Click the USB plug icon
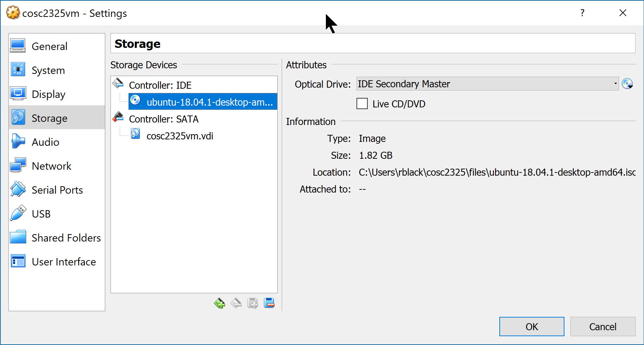The image size is (644, 345). [x=18, y=213]
